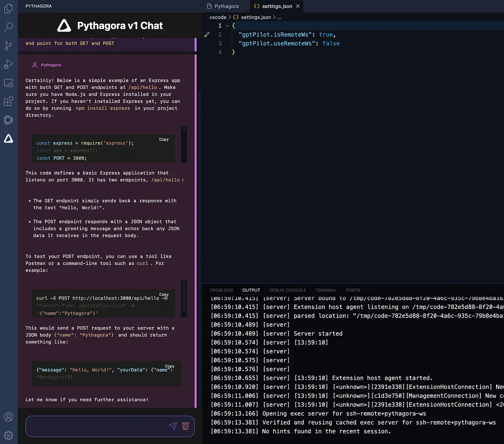Click the pencil edit icon beside line 2
Viewport: 504px width, 444px height.
click(207, 35)
